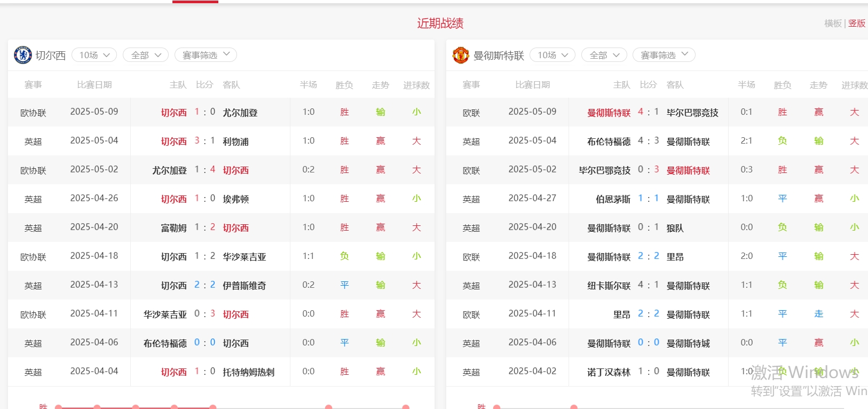868x409 pixels.
Task: Click the 胜负 column header in Manchester United table
Action: pyautogui.click(x=782, y=85)
